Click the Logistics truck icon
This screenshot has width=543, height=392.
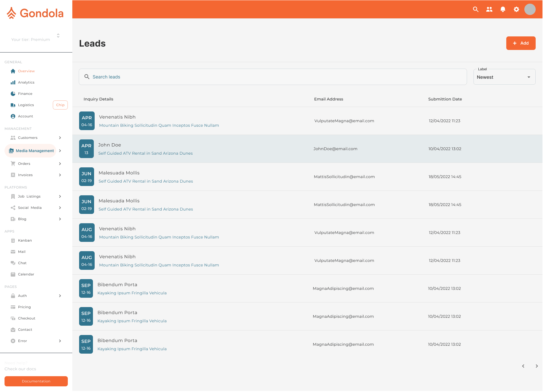click(x=13, y=105)
